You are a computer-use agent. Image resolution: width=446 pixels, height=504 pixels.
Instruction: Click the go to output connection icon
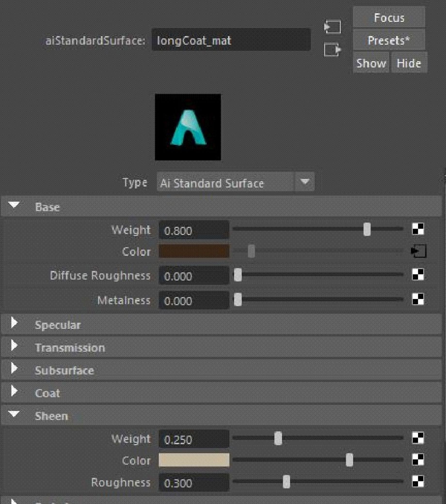pyautogui.click(x=333, y=50)
